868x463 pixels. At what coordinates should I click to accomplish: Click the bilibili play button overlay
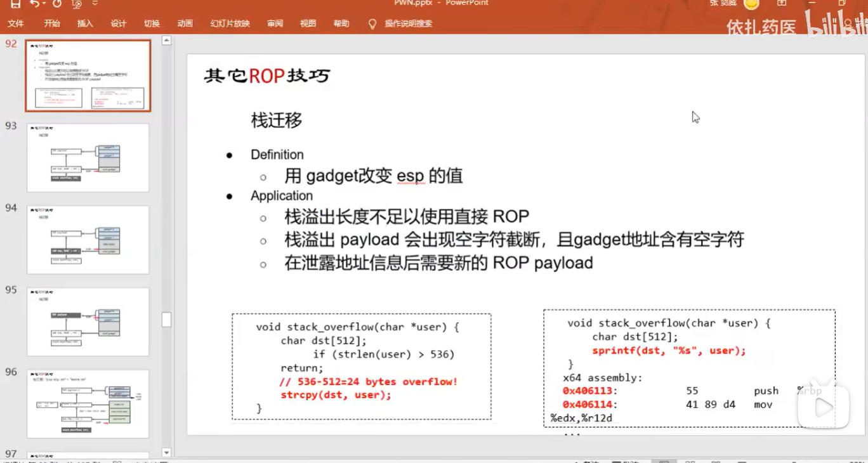[x=823, y=407]
